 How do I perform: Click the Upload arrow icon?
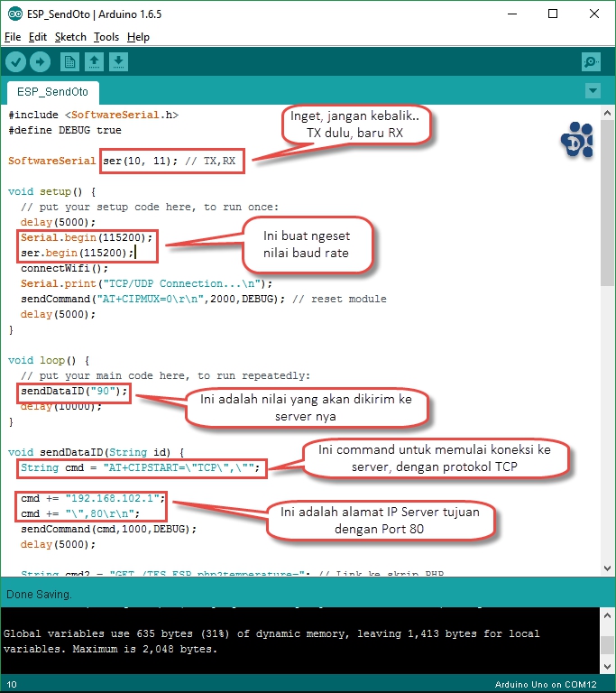[40, 61]
